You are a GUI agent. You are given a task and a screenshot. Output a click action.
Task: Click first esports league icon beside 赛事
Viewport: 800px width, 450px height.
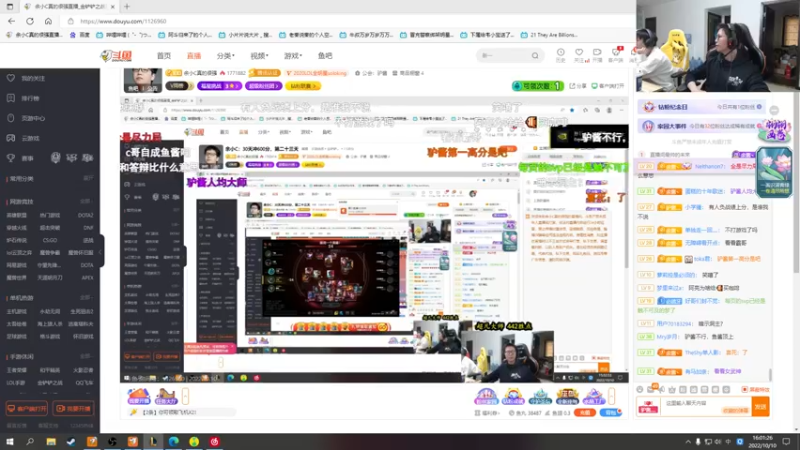coord(55,158)
